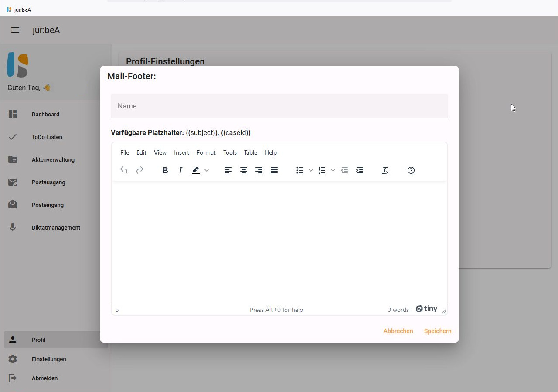The height and width of the screenshot is (392, 558).
Task: Click the tiny logo link
Action: (x=426, y=309)
